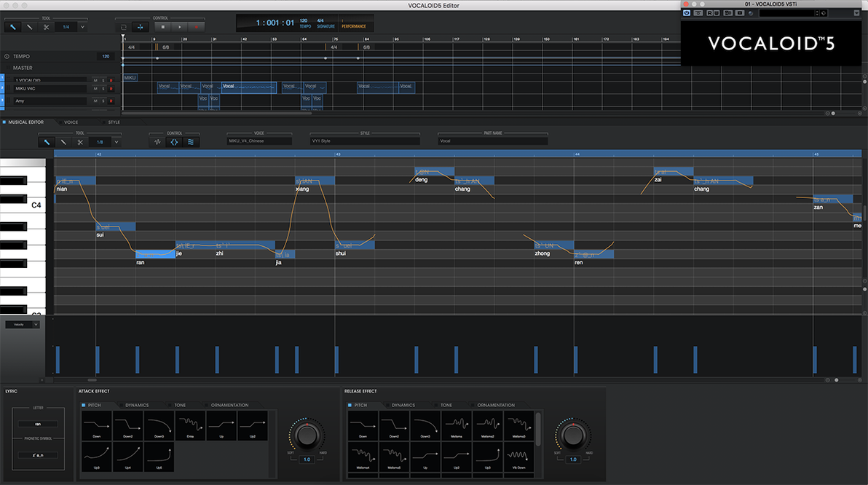
Task: Start recording with the red record button
Action: click(196, 26)
